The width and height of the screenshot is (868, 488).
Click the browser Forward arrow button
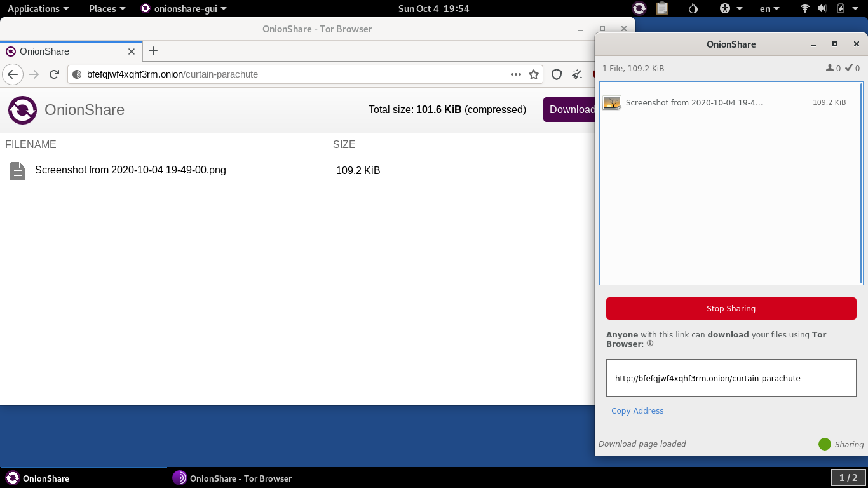click(x=34, y=74)
